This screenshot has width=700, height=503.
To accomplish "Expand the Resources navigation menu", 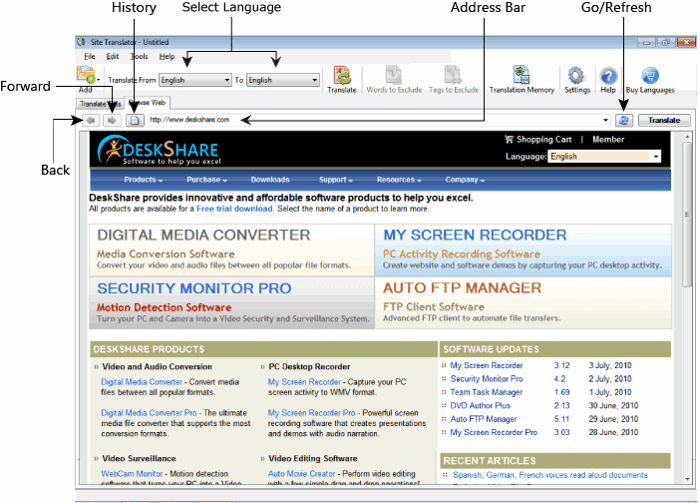I will tap(399, 180).
